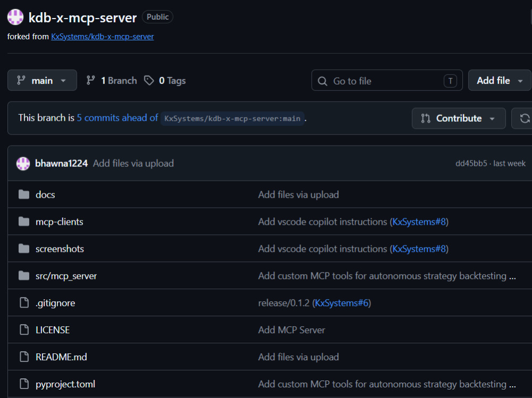Focus the Go to file search field

(387, 80)
